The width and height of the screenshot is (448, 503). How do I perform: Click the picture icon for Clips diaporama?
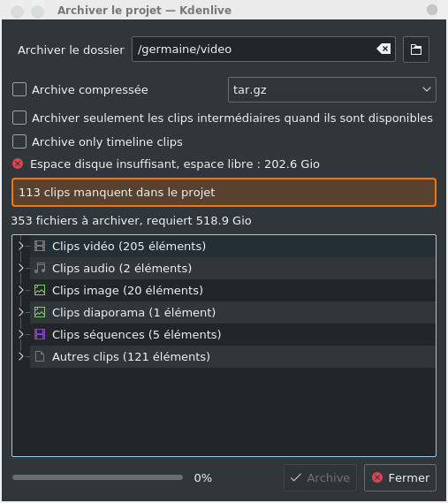(40, 312)
